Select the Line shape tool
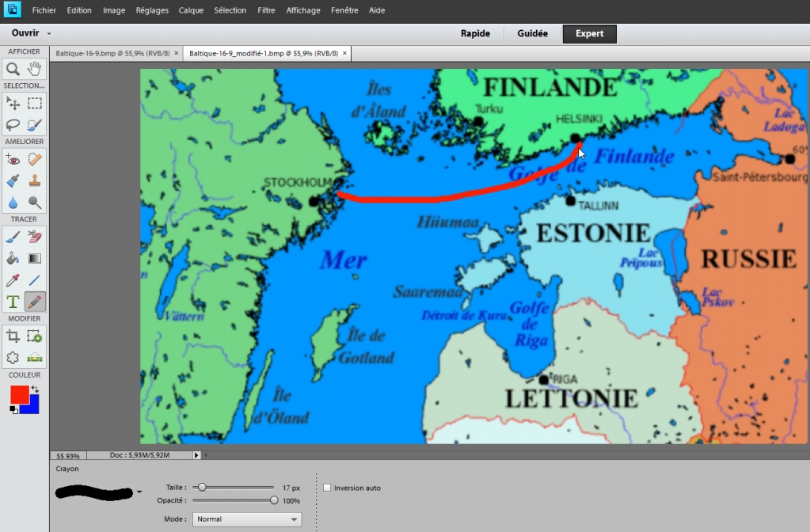The image size is (810, 532). coord(35,280)
